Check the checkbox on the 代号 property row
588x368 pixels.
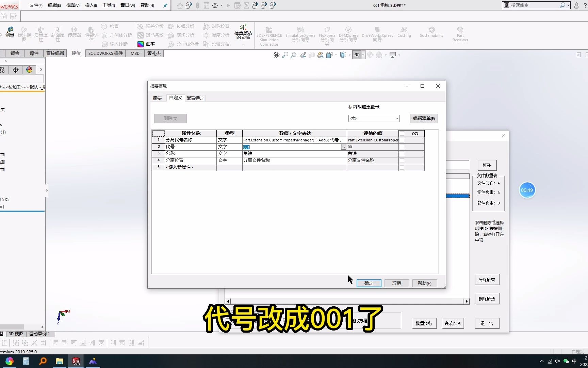[x=402, y=147]
